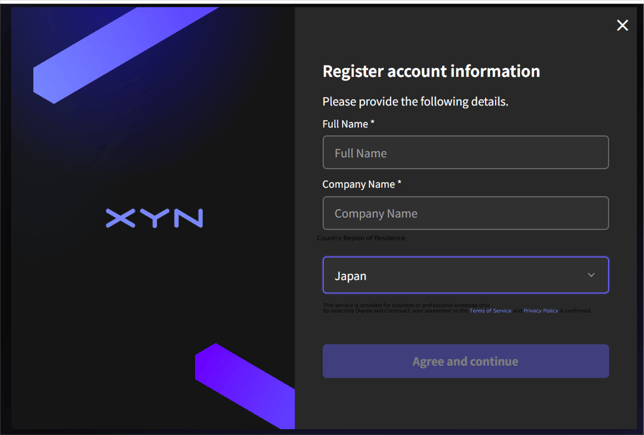The image size is (644, 435).
Task: Click the XYN logo
Action: (154, 218)
